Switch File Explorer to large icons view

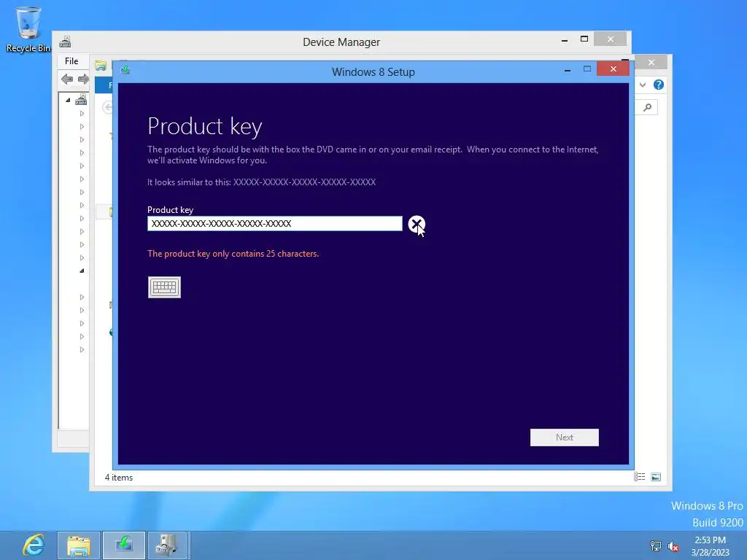656,477
